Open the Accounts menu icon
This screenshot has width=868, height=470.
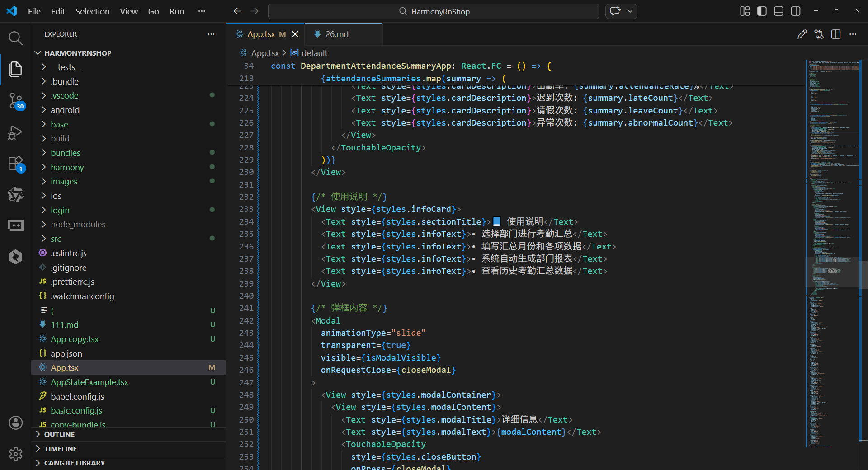[x=15, y=423]
